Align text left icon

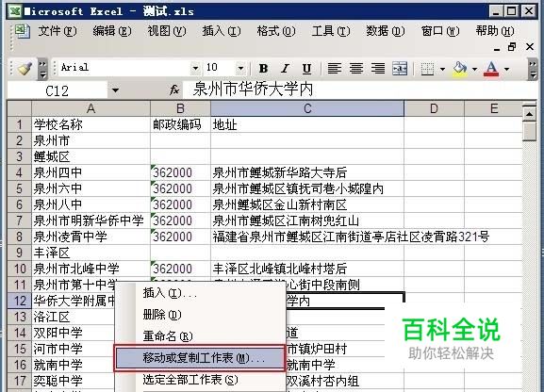[x=335, y=69]
